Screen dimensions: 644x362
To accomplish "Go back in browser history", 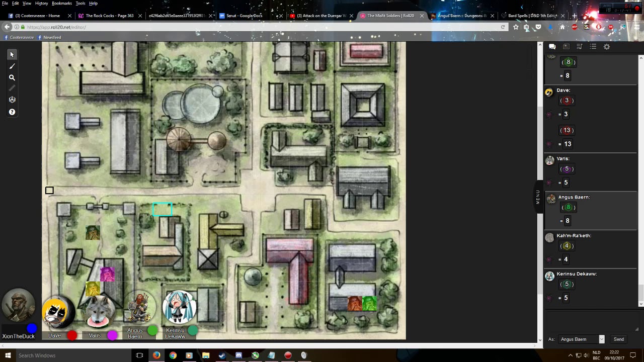I will click(x=8, y=27).
